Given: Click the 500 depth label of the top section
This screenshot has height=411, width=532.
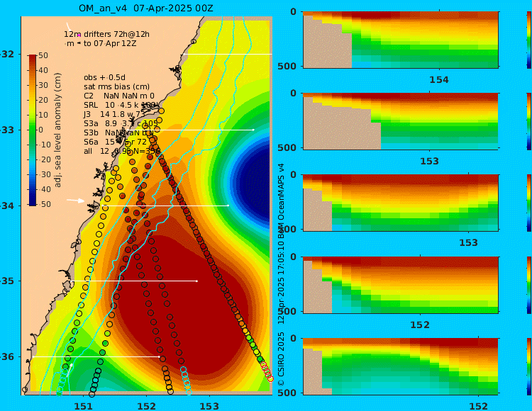Looking at the screenshot, I should (287, 66).
